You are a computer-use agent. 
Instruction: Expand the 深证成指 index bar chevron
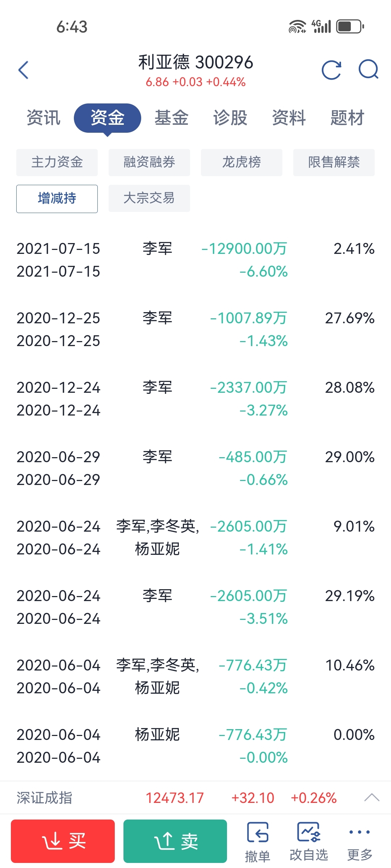click(x=371, y=797)
